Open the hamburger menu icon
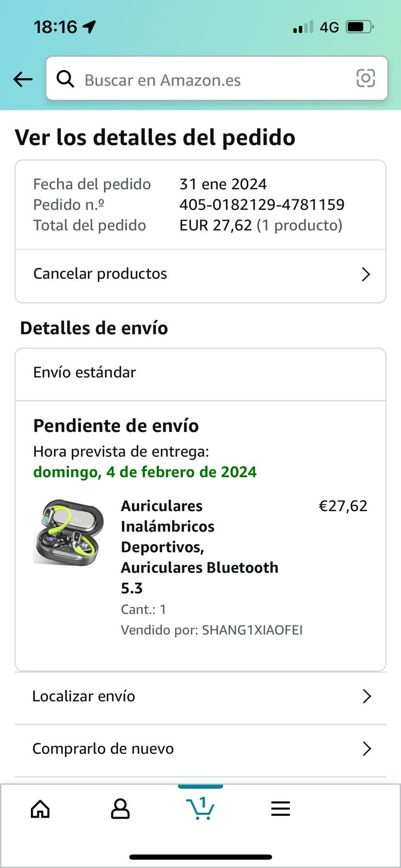Image resolution: width=401 pixels, height=868 pixels. click(x=281, y=809)
